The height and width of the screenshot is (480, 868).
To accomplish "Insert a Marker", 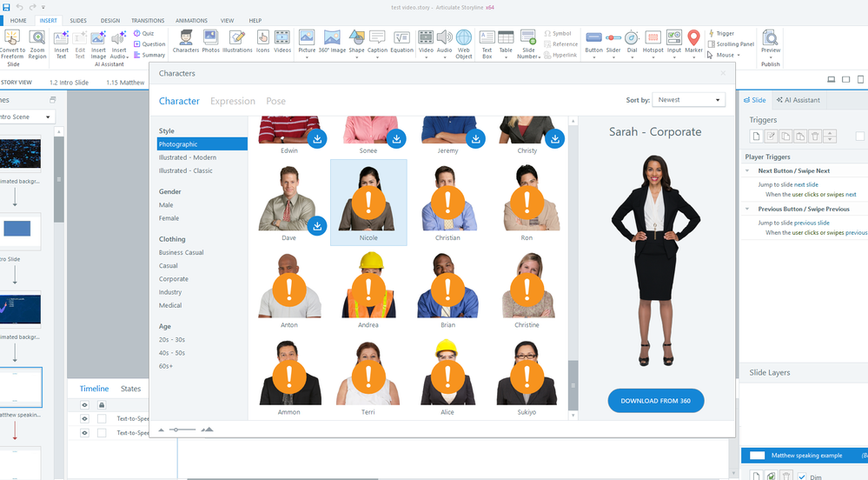I will pos(693,43).
